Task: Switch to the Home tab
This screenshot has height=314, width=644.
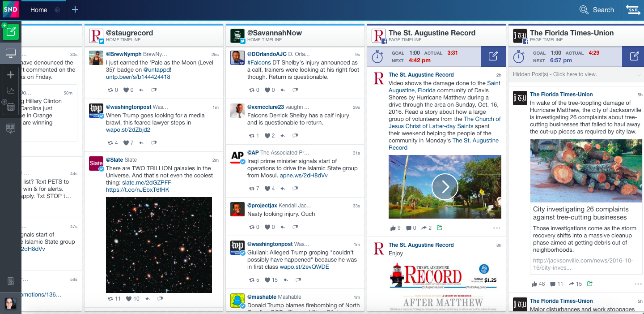Action: coord(39,10)
